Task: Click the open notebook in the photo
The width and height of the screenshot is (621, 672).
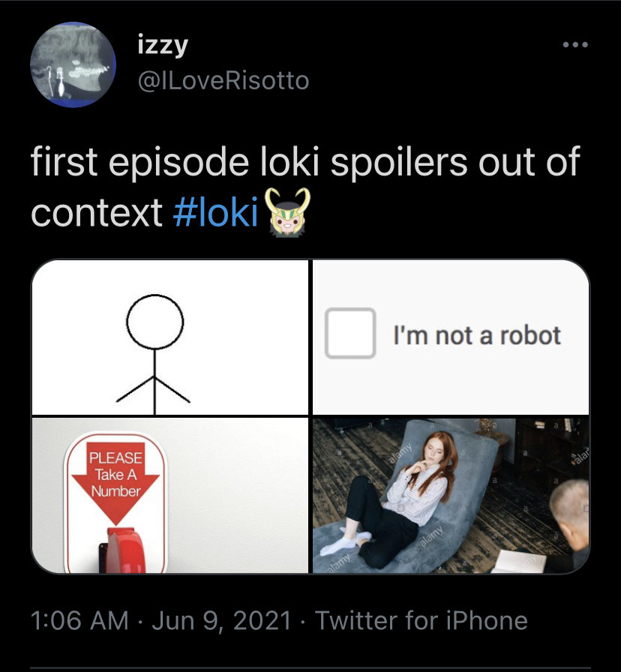Action: (x=518, y=562)
